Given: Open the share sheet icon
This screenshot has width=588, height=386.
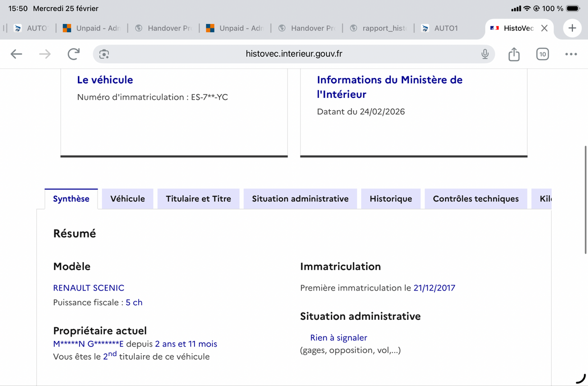Looking at the screenshot, I should [514, 54].
